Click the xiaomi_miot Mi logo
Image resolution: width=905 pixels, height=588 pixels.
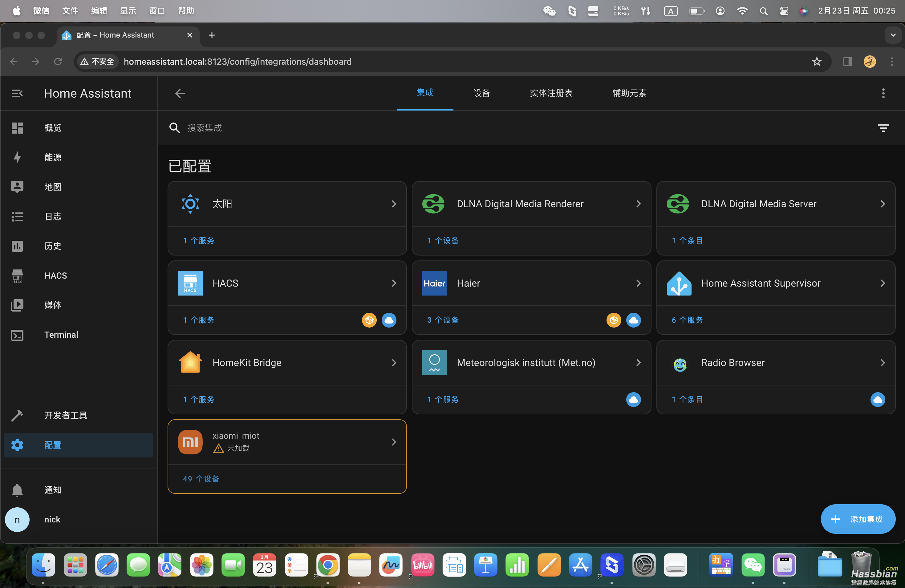point(190,442)
